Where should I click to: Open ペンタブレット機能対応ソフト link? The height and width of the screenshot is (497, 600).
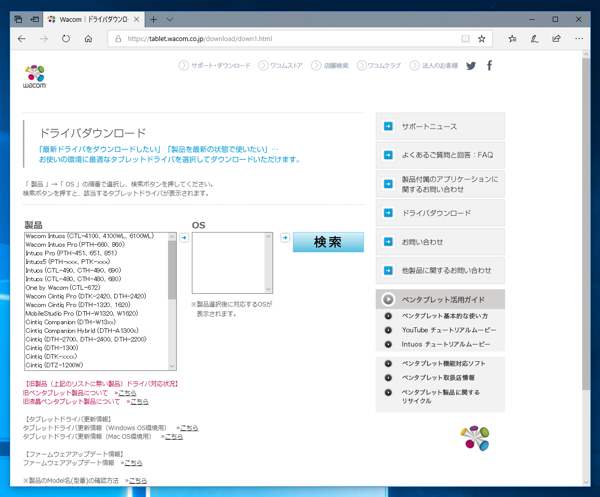pos(443,363)
